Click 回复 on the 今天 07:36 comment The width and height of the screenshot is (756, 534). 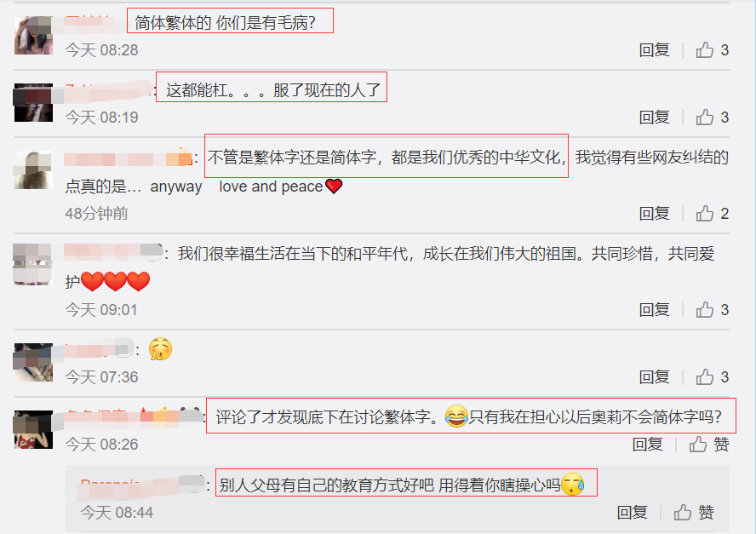click(x=655, y=377)
